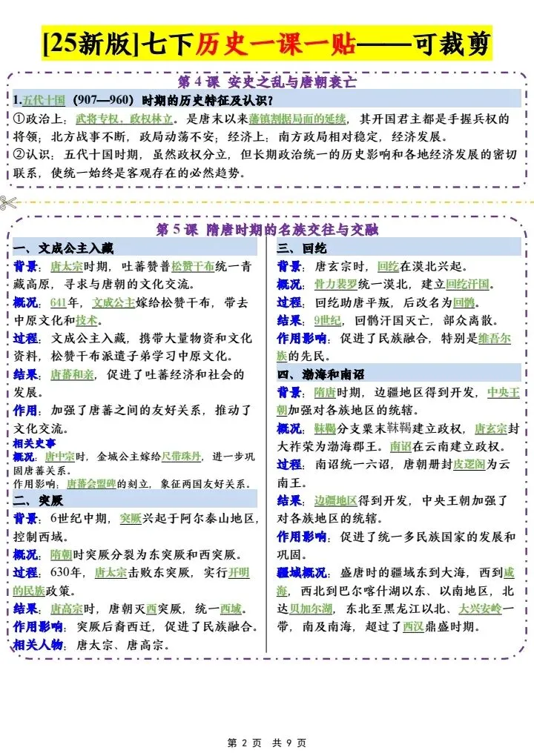Select the date range '(907—960)'
This screenshot has height=756, width=534.
click(x=103, y=100)
